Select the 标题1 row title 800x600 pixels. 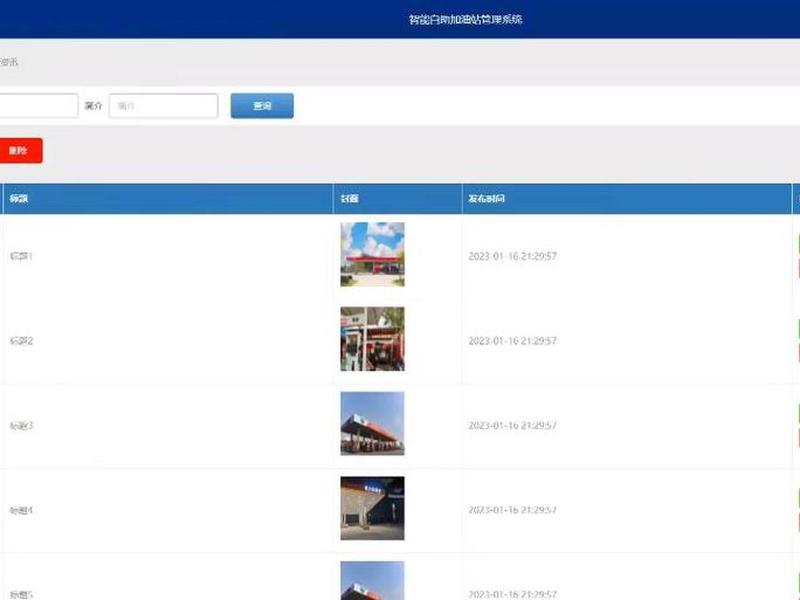coord(21,256)
